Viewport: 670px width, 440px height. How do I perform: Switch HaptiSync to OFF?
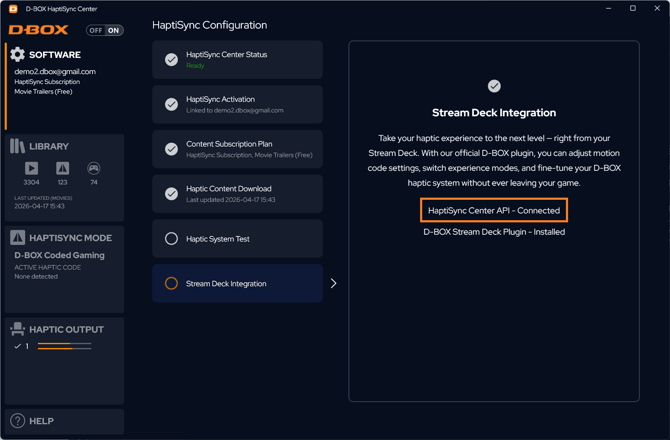click(95, 30)
